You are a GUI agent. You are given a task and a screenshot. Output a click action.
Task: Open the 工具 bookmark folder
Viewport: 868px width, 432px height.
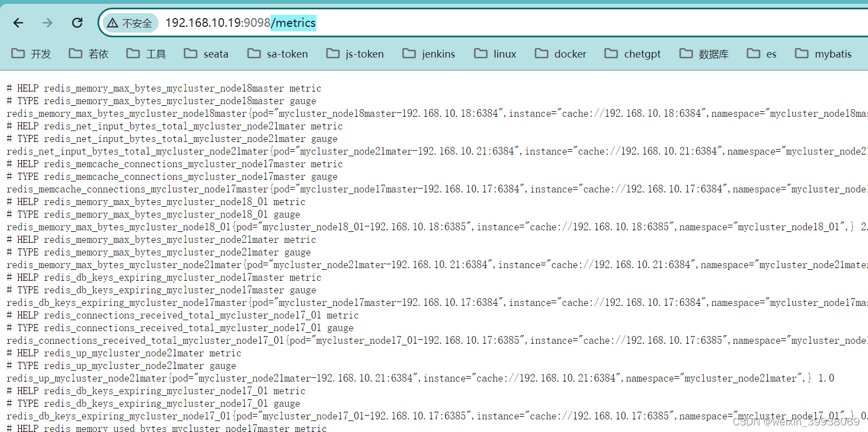(146, 54)
